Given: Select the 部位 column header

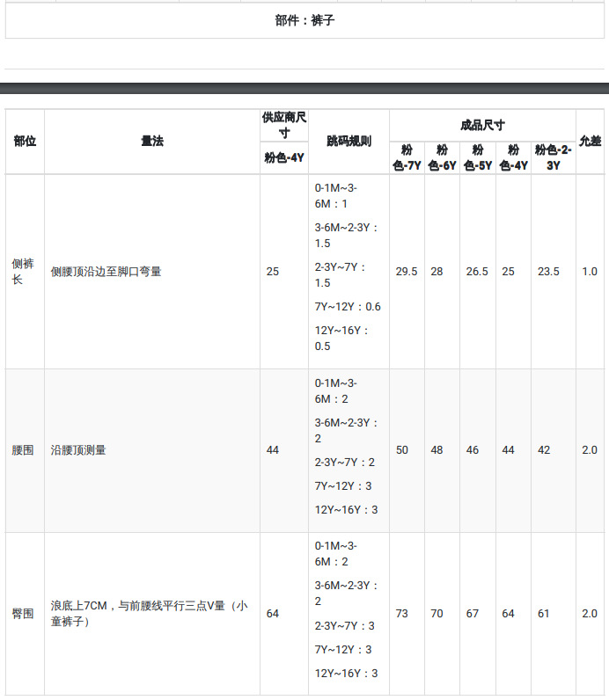Looking at the screenshot, I should click(25, 141).
